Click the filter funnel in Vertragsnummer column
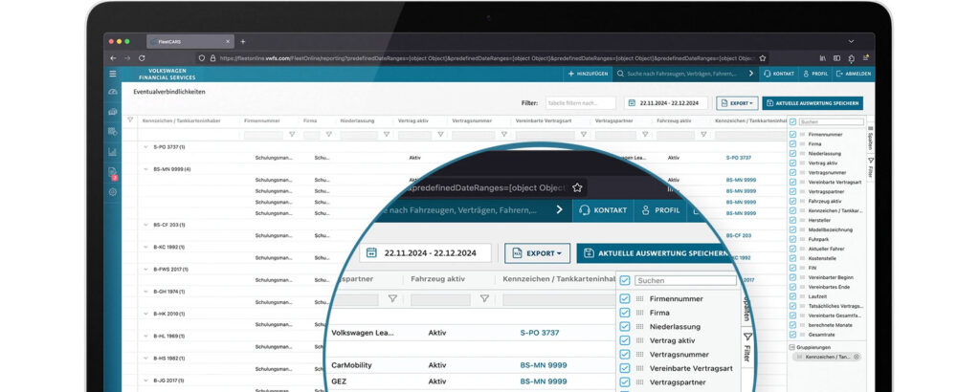Viewport: 980px width, 392px height. 503,134
